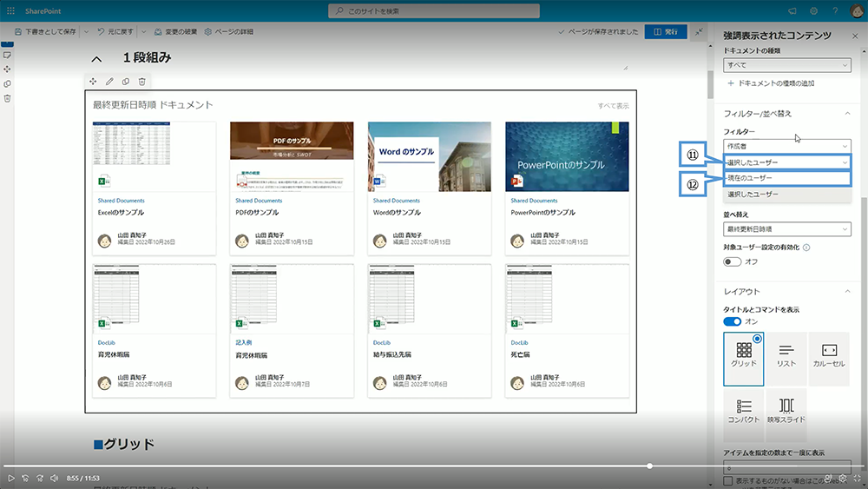Open the user profile avatar
Image resolution: width=868 pixels, height=489 pixels.
pos(856,10)
